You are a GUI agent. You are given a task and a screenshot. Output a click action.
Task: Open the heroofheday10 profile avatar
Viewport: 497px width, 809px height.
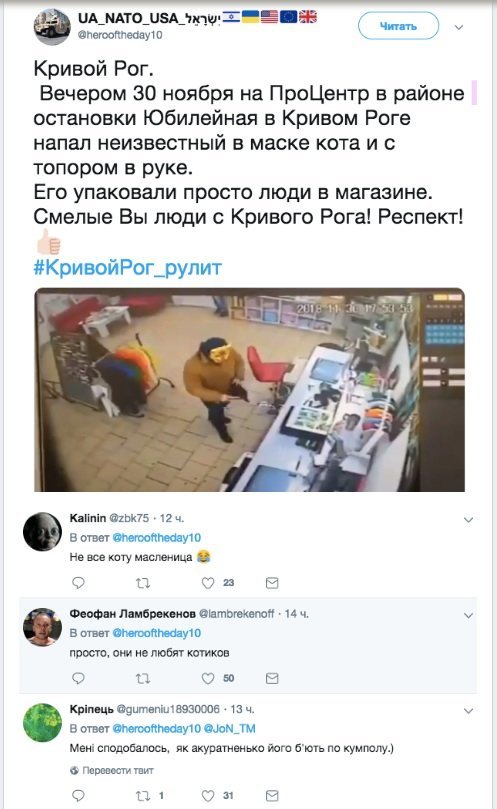pyautogui.click(x=52, y=27)
